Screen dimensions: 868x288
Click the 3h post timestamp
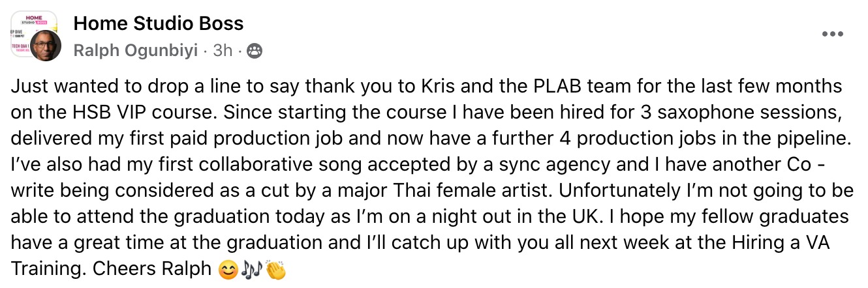pyautogui.click(x=223, y=51)
